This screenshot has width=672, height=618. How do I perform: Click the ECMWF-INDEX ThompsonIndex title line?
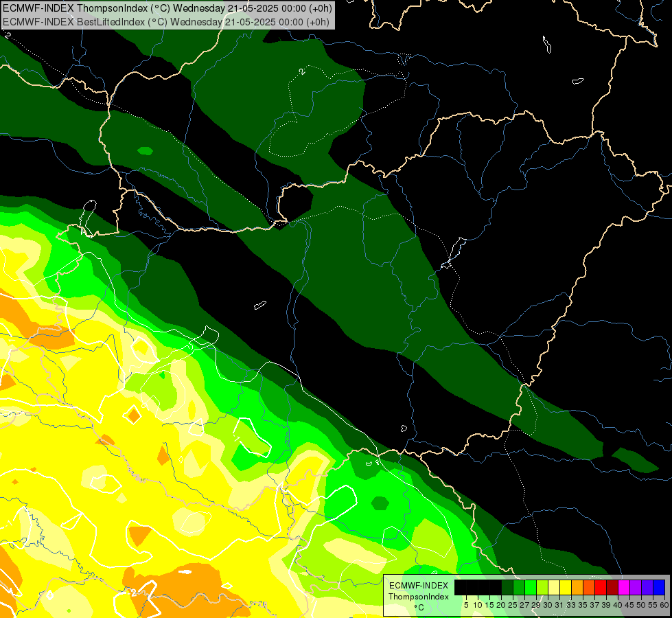[167, 8]
